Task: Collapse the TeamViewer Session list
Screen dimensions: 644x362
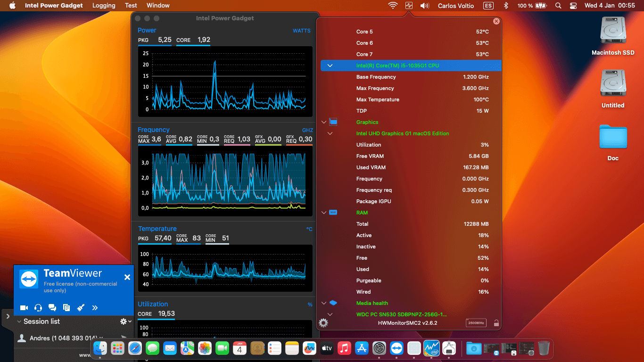Action: (x=19, y=321)
